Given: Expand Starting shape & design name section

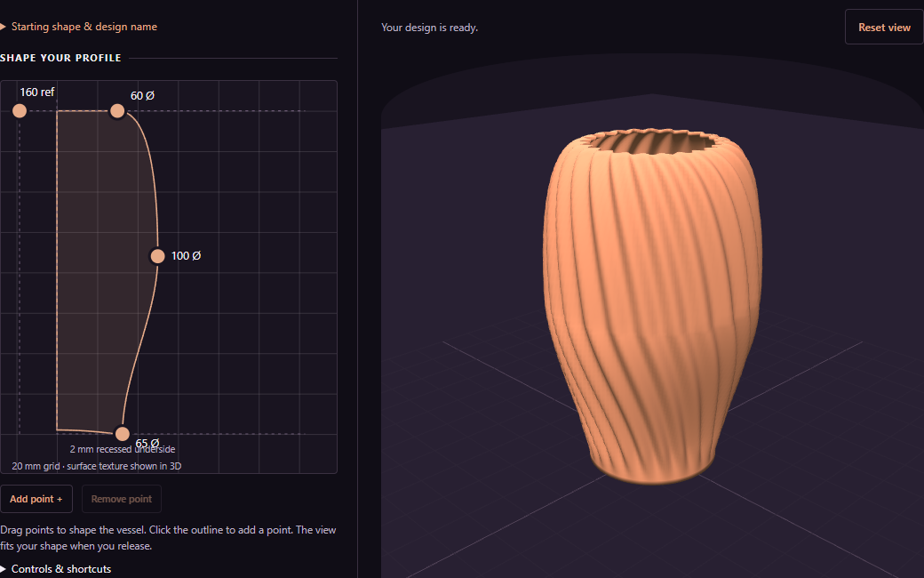Looking at the screenshot, I should 79,27.
